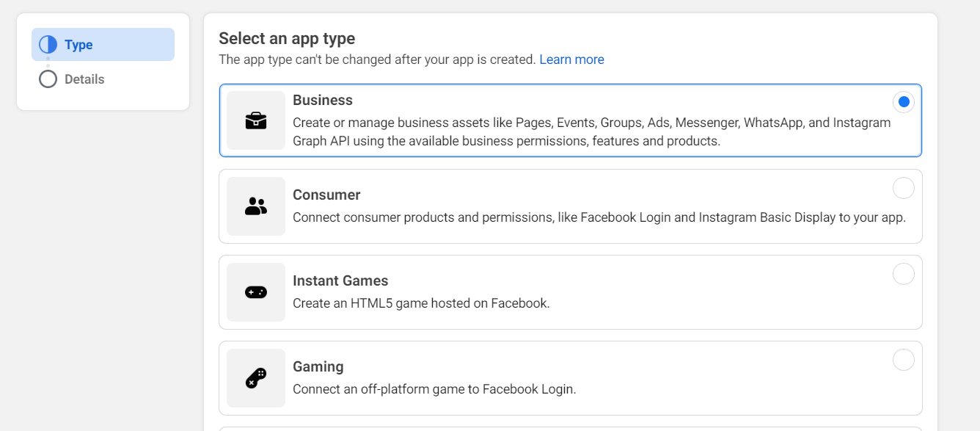The image size is (980, 431).
Task: Click the 'Create an HTML5 game' description
Action: [421, 303]
